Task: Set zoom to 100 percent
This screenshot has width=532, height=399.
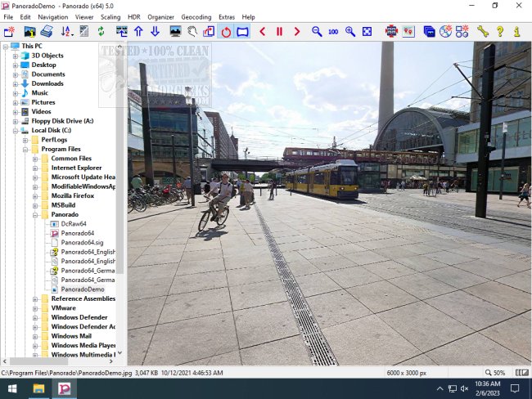Action: pos(333,31)
